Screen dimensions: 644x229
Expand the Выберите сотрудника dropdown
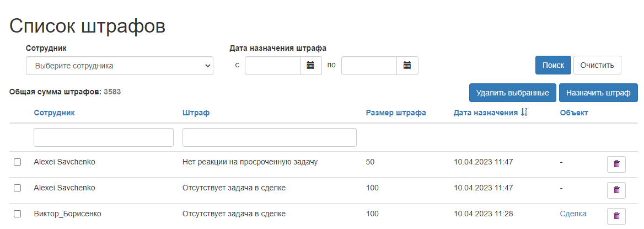[x=120, y=66]
